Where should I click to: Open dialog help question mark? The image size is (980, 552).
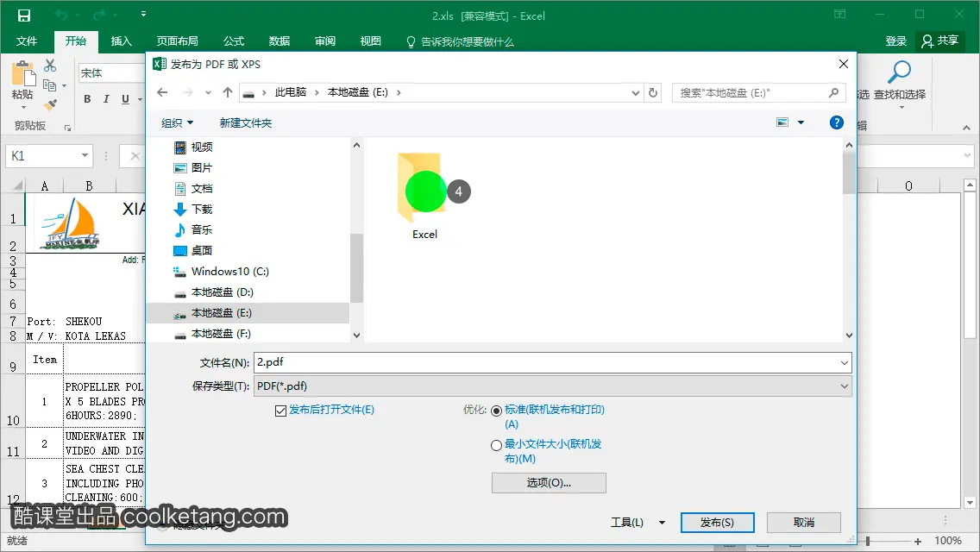[836, 122]
